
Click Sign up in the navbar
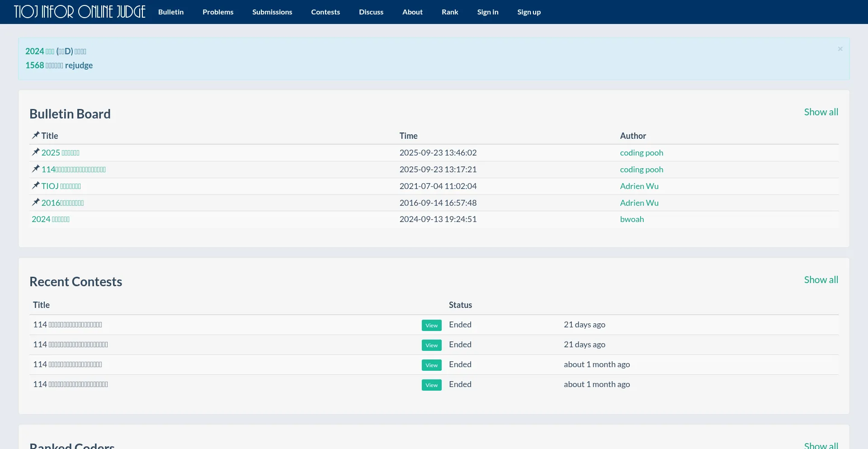click(x=529, y=12)
